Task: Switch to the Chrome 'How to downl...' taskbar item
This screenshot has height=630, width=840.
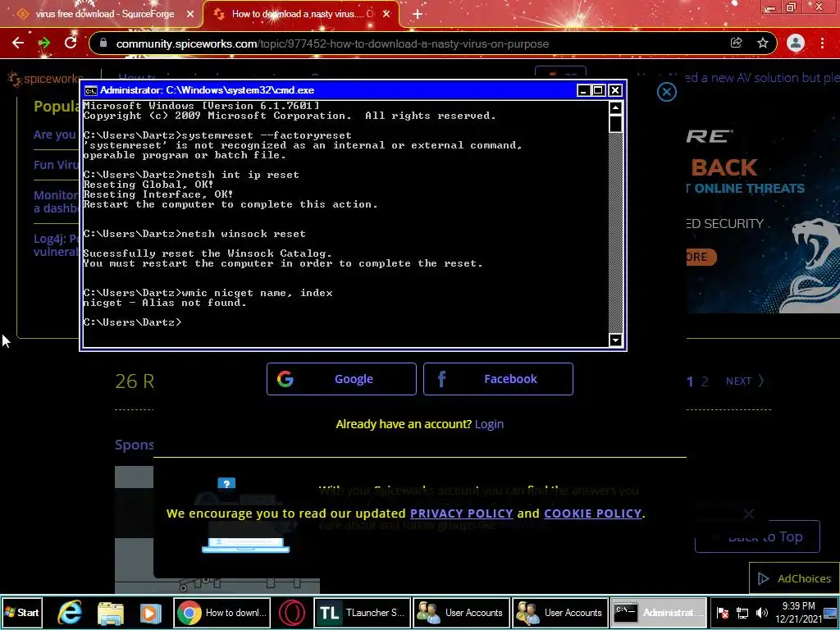Action: (221, 612)
